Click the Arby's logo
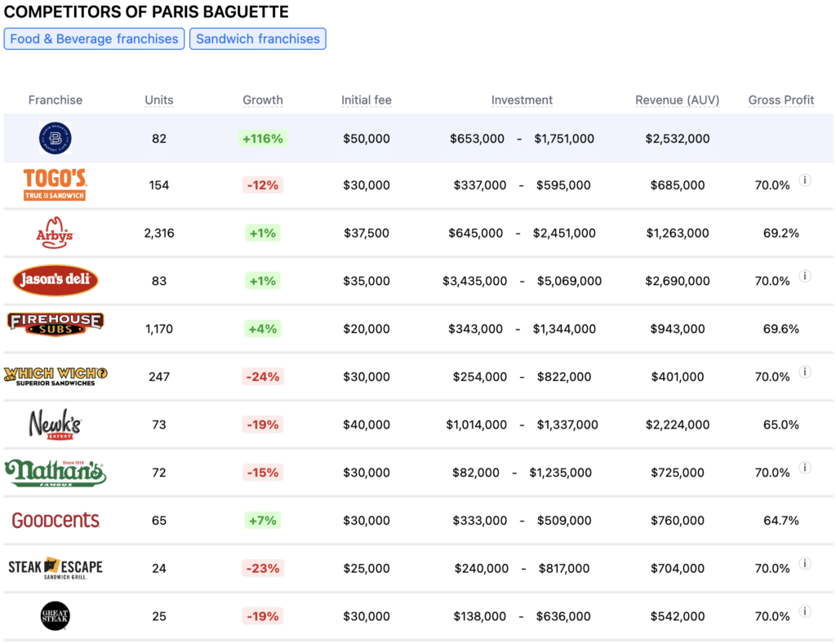Image resolution: width=836 pixels, height=644 pixels. 55,233
